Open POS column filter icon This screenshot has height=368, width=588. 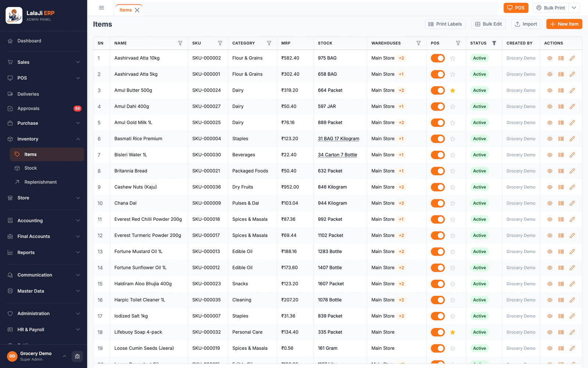[458, 43]
